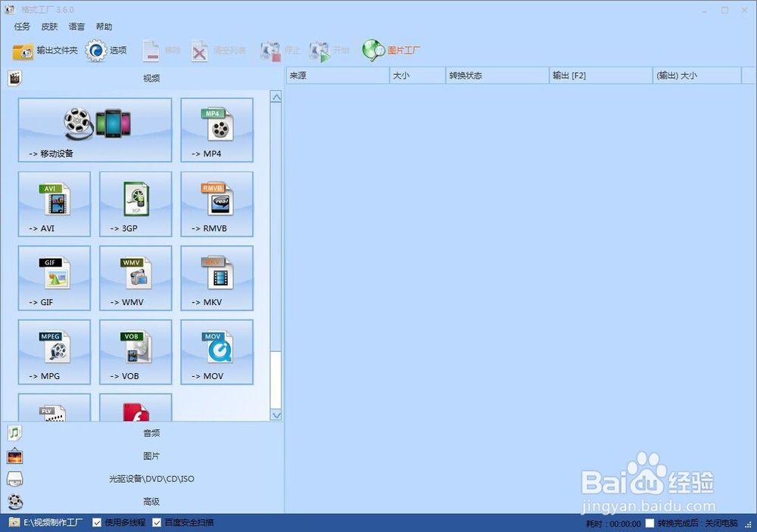The width and height of the screenshot is (757, 532).
Task: Collapse the 视频 video category header
Action: pyautogui.click(x=151, y=78)
